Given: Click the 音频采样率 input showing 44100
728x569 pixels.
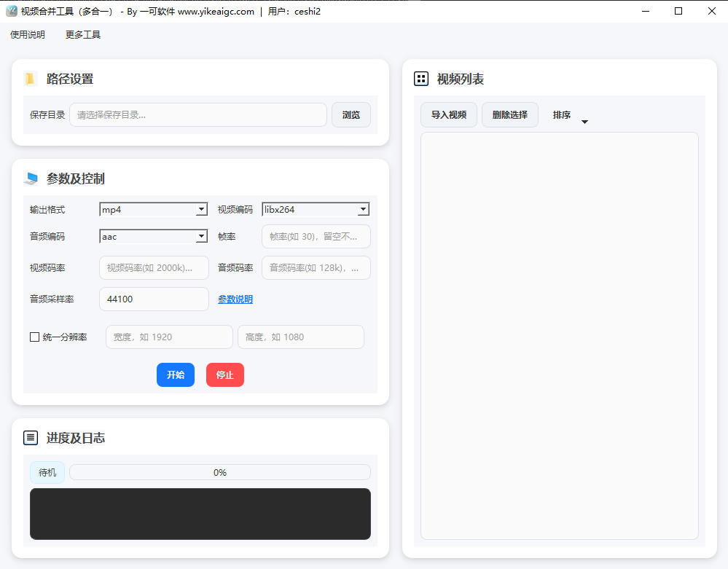Looking at the screenshot, I should tap(153, 299).
